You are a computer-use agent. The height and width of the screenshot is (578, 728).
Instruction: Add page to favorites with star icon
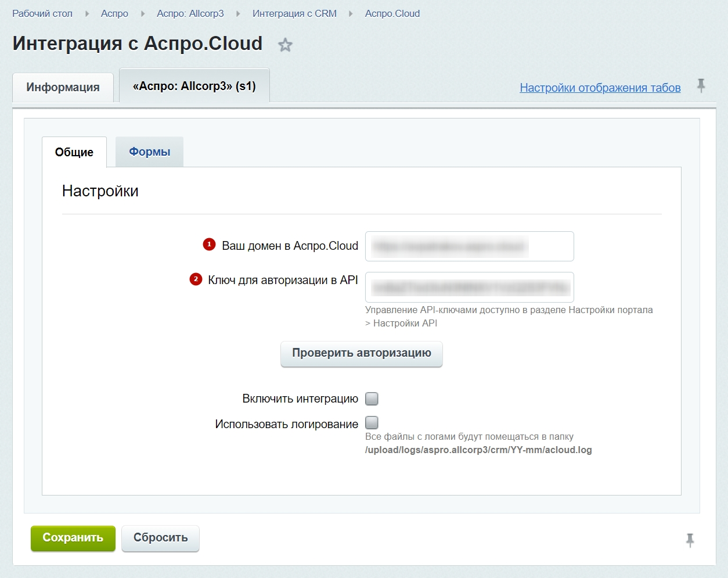(x=285, y=45)
